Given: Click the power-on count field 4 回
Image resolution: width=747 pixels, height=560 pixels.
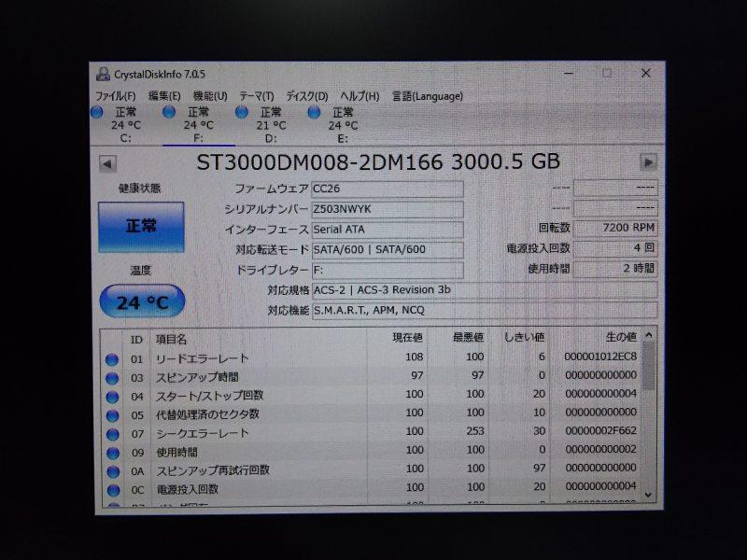Looking at the screenshot, I should [x=615, y=248].
